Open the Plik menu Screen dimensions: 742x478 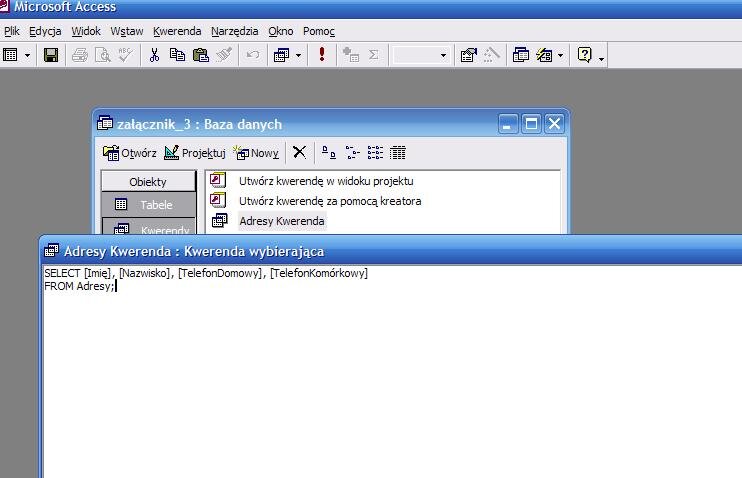click(12, 31)
